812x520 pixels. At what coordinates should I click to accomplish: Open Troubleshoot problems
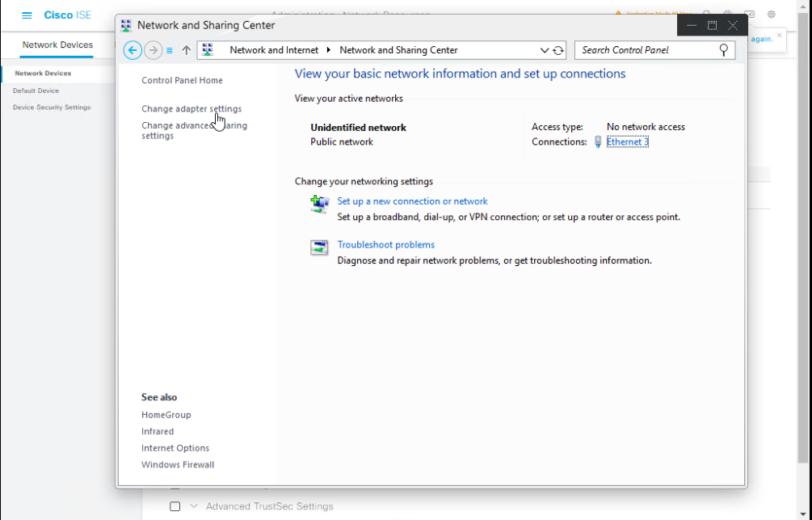(x=386, y=245)
